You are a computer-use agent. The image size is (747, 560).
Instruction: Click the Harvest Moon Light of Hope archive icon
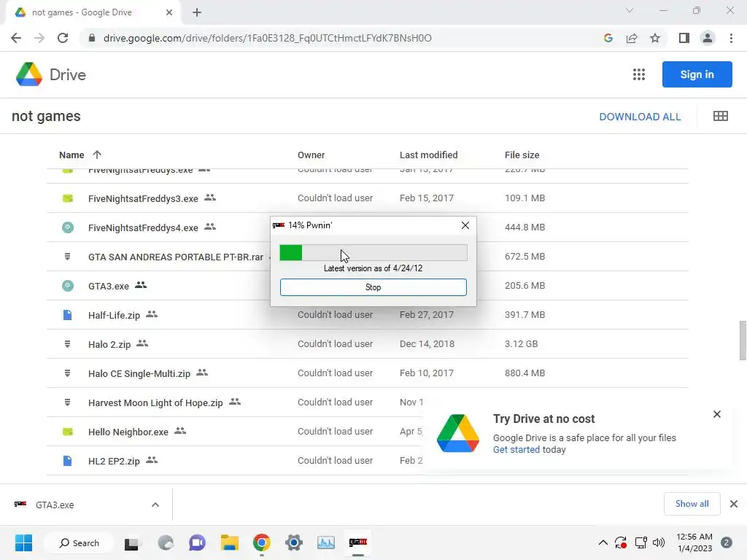[68, 402]
